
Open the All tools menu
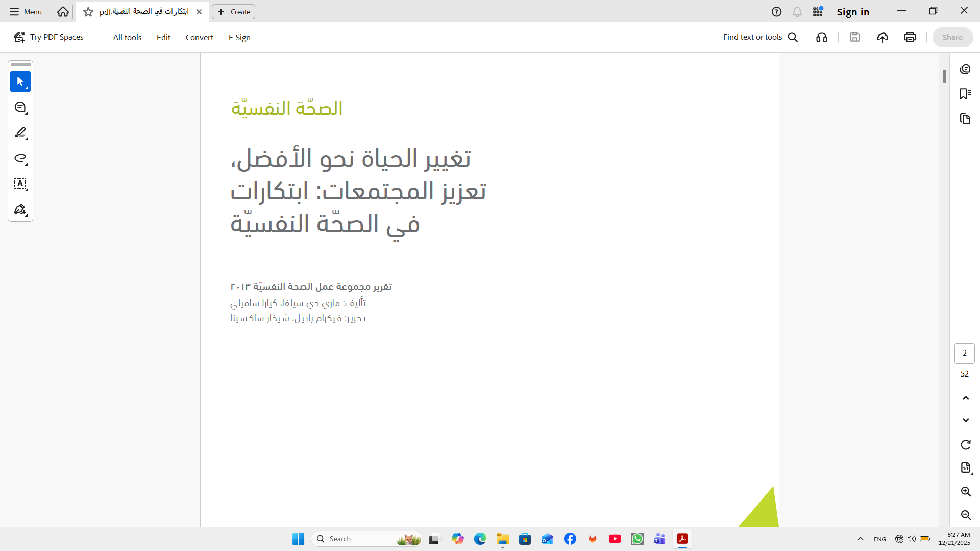tap(127, 37)
